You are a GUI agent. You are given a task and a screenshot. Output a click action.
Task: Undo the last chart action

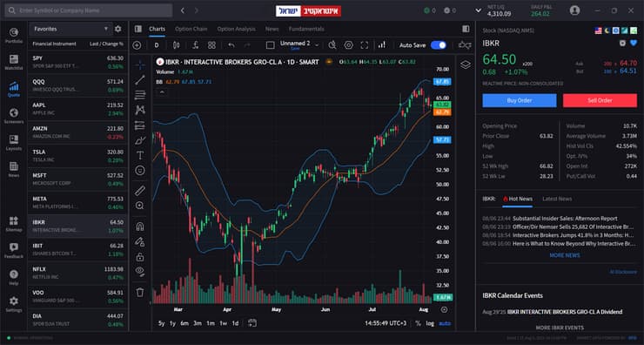coord(231,45)
